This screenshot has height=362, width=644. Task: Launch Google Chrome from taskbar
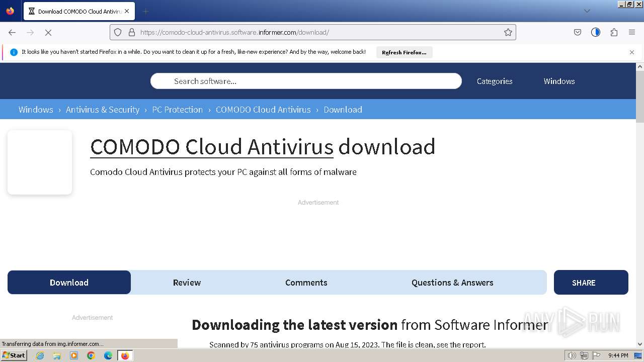tap(91, 355)
